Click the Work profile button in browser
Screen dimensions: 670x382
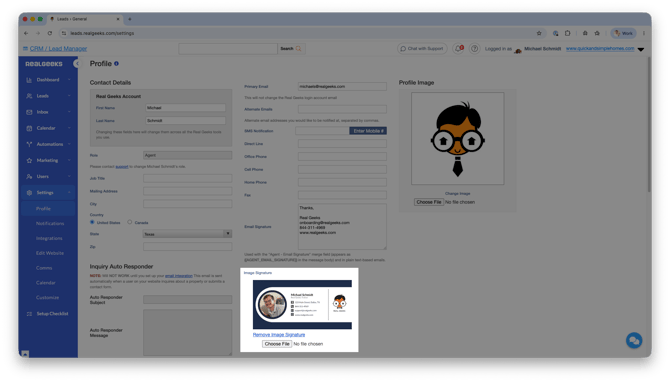click(624, 33)
